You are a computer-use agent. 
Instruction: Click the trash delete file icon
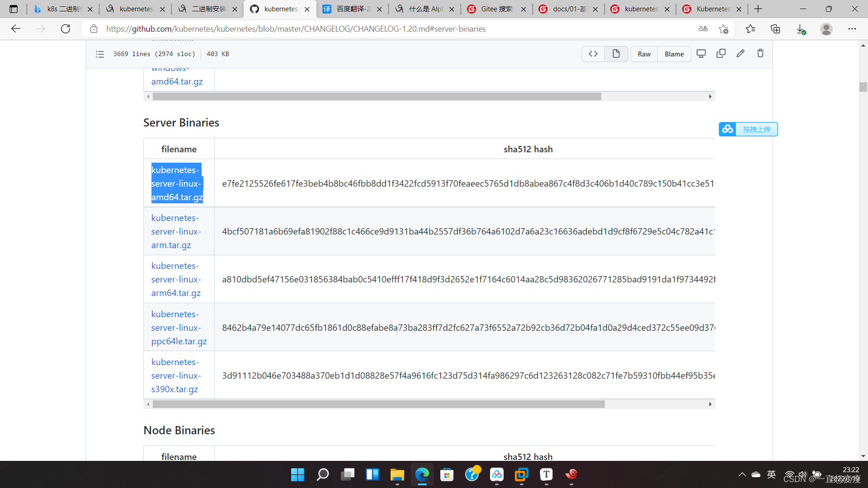point(760,54)
